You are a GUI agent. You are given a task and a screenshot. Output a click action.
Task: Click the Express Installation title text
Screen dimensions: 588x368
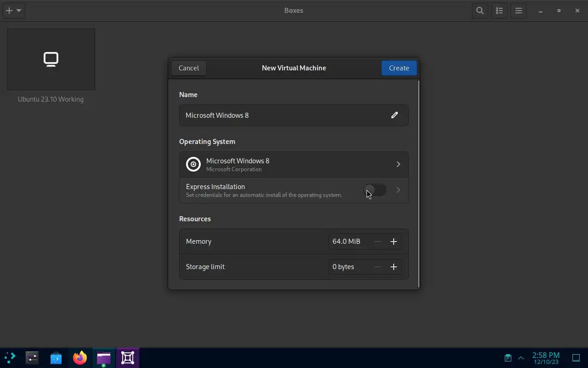215,187
